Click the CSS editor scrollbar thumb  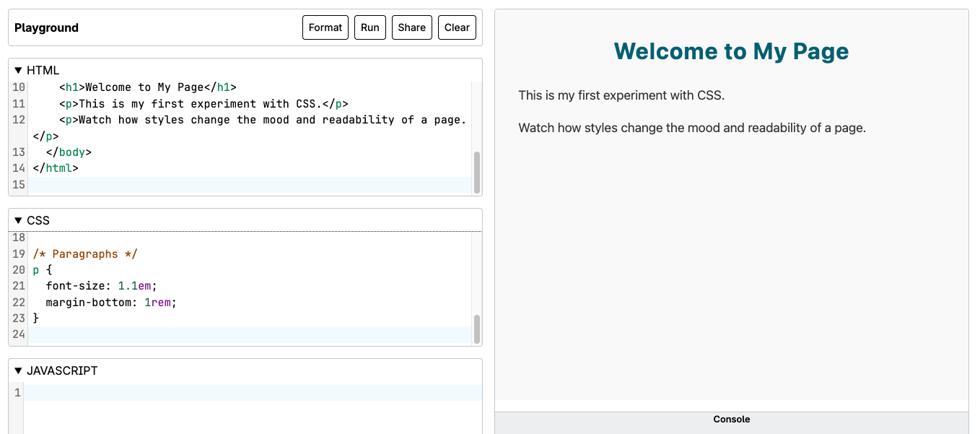click(x=477, y=329)
